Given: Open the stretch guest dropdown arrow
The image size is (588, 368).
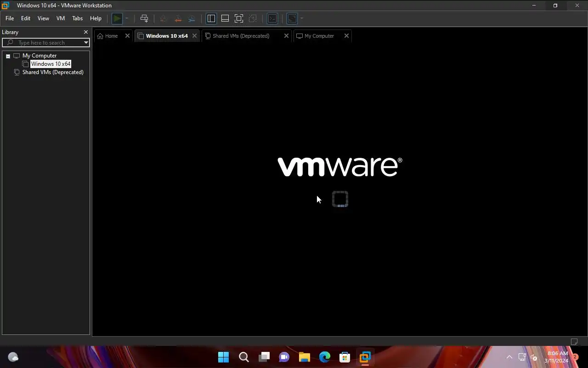Looking at the screenshot, I should coord(302,18).
